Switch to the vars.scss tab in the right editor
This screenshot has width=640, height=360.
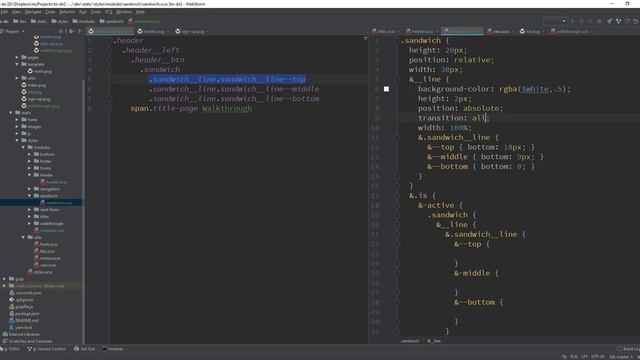[x=500, y=31]
